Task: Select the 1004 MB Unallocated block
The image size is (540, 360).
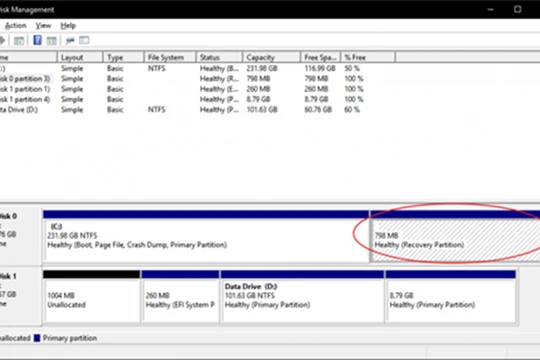Action: coord(92,297)
